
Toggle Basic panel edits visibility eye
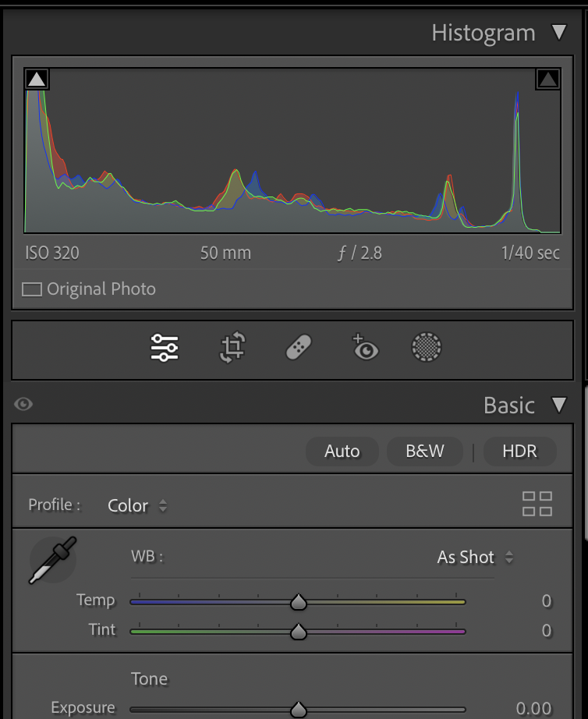click(x=23, y=404)
